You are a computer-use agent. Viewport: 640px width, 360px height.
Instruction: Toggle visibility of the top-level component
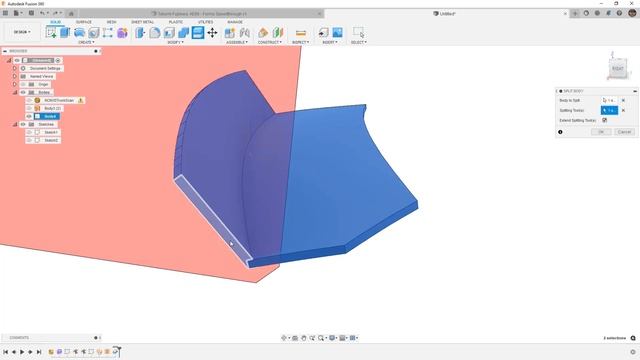pos(17,60)
